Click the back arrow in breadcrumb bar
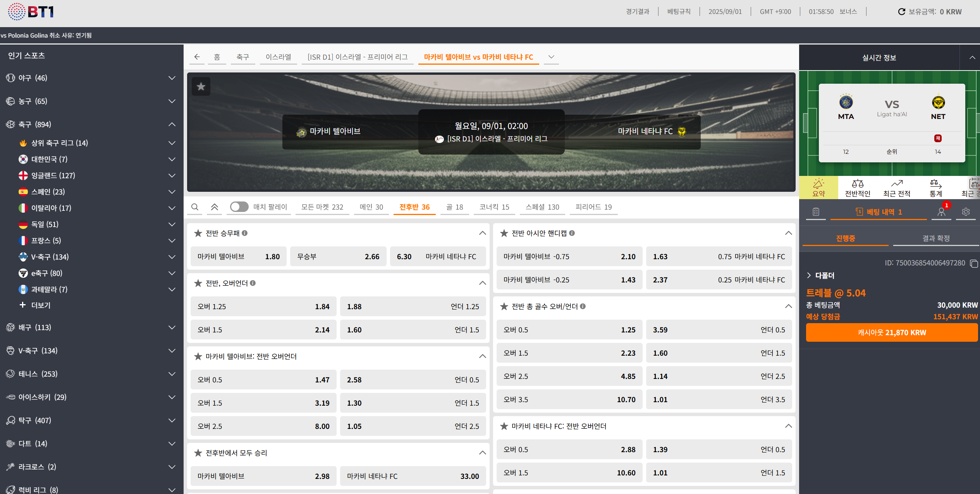Screen dimensions: 980x494 tap(197, 57)
